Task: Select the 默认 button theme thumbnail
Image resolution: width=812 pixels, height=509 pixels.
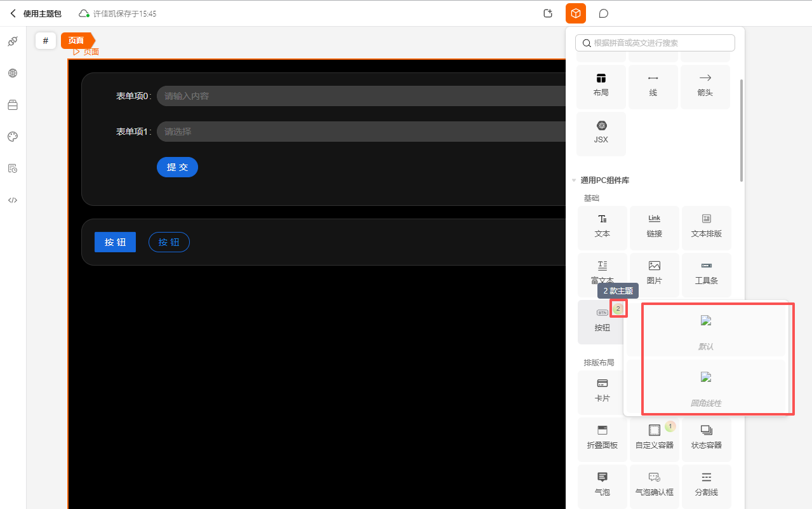Action: click(x=705, y=330)
